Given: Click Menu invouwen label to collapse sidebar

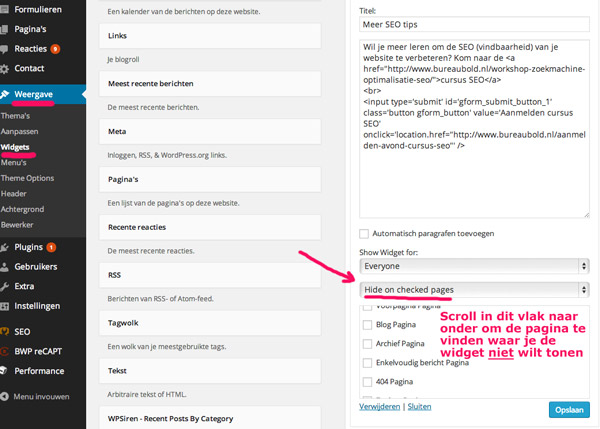Looking at the screenshot, I should pos(41,397).
